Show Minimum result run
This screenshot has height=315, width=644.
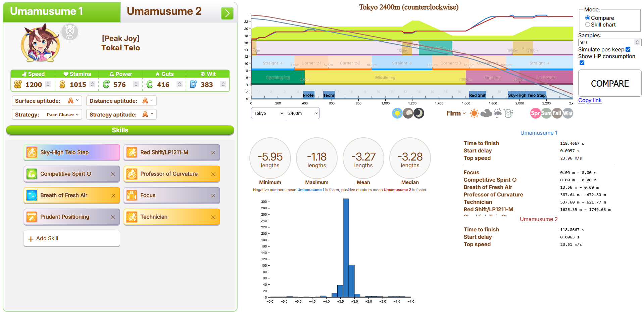[x=270, y=158]
